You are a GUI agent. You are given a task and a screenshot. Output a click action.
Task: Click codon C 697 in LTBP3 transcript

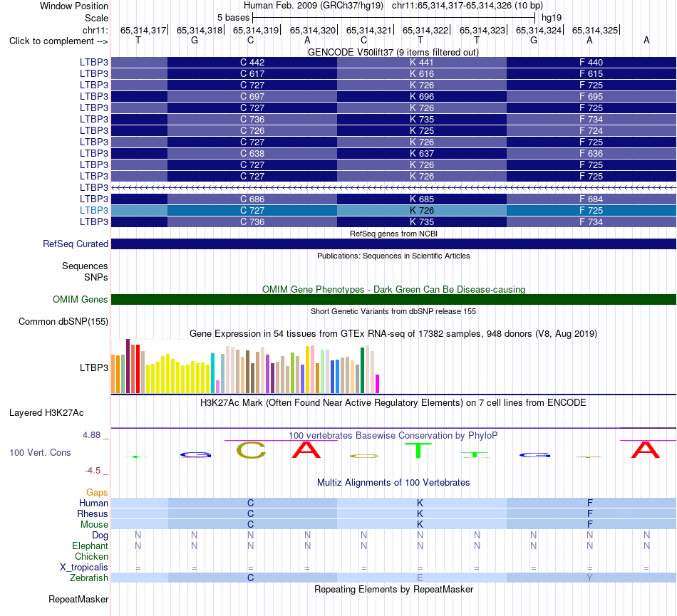252,97
